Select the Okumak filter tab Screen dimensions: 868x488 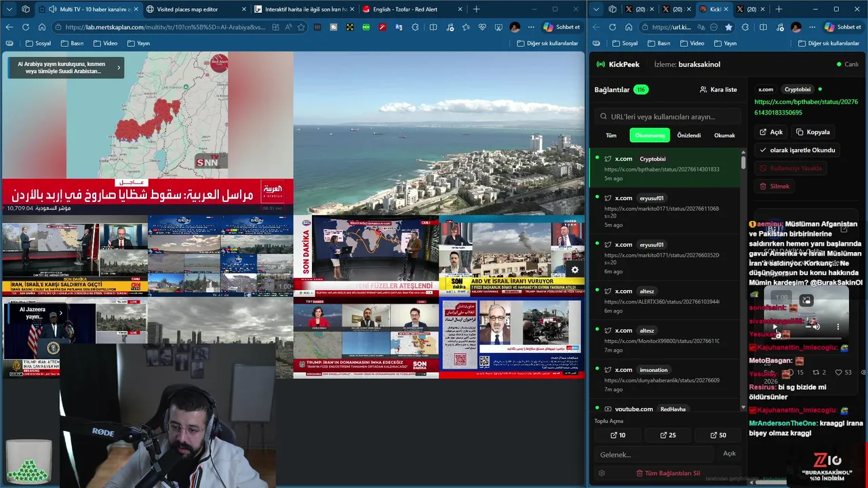pos(724,136)
